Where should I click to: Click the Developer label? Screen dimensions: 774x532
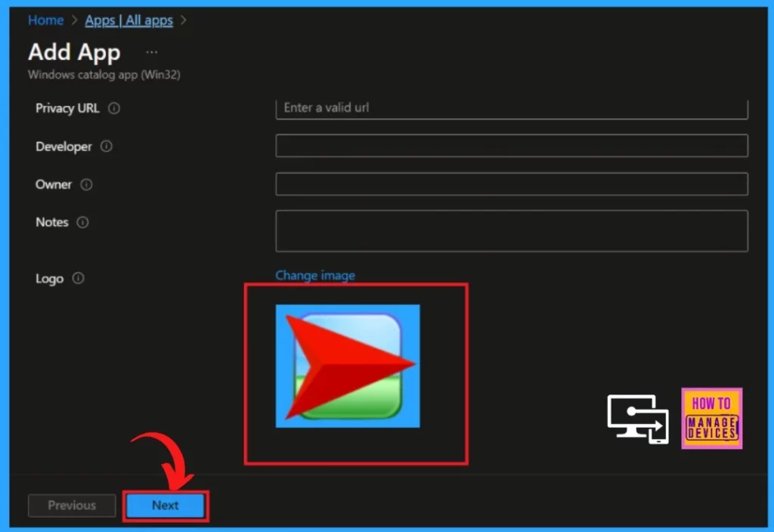click(x=63, y=147)
